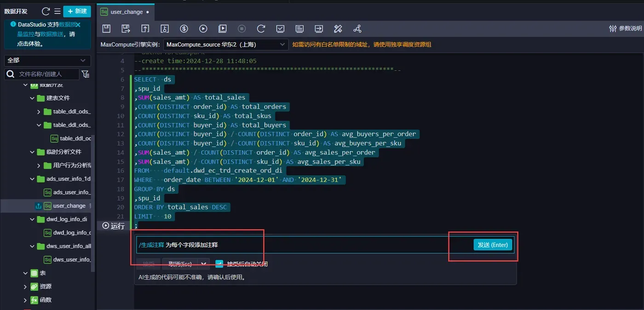Switch to the user_change editor tab
644x310 pixels.
(126, 11)
